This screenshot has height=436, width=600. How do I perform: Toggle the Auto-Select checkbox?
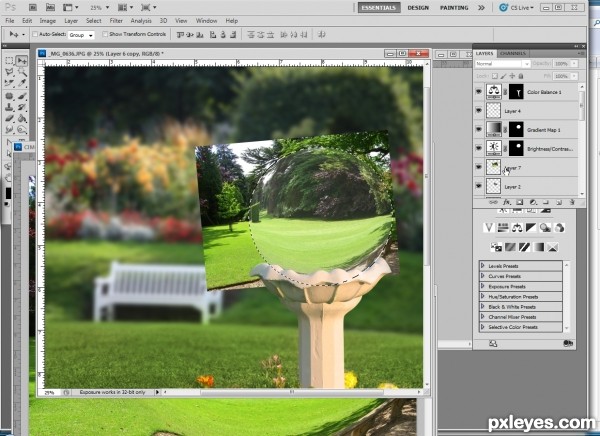tap(35, 34)
